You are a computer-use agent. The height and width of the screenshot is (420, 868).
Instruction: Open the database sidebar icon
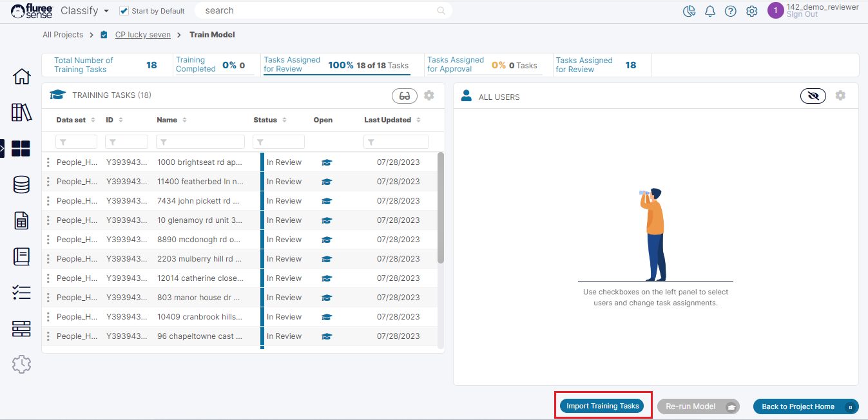click(x=21, y=185)
